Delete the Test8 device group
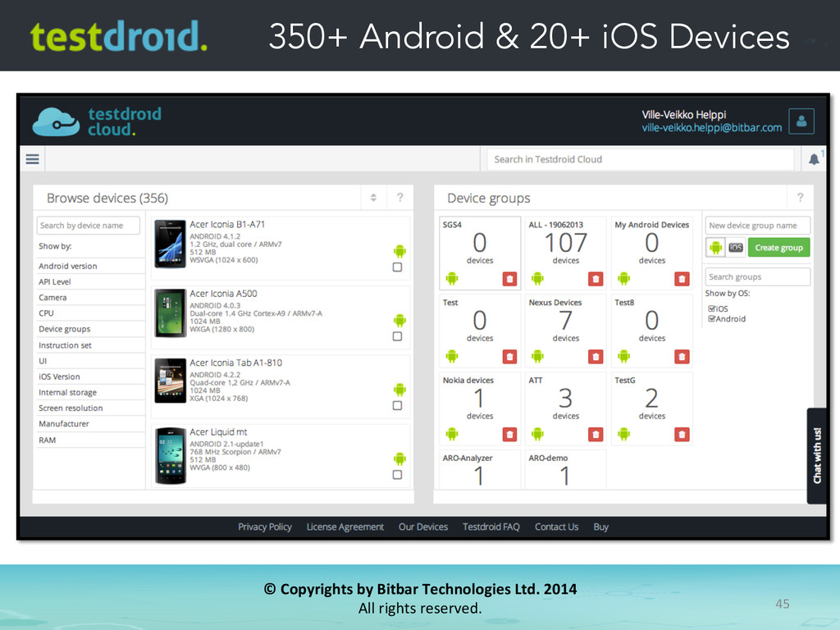Viewport: 840px width, 630px height. pyautogui.click(x=682, y=357)
